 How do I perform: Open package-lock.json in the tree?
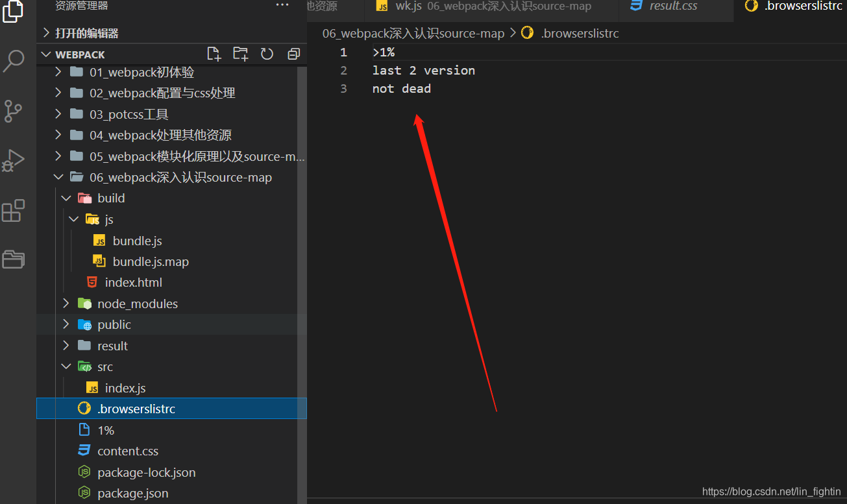pyautogui.click(x=146, y=472)
